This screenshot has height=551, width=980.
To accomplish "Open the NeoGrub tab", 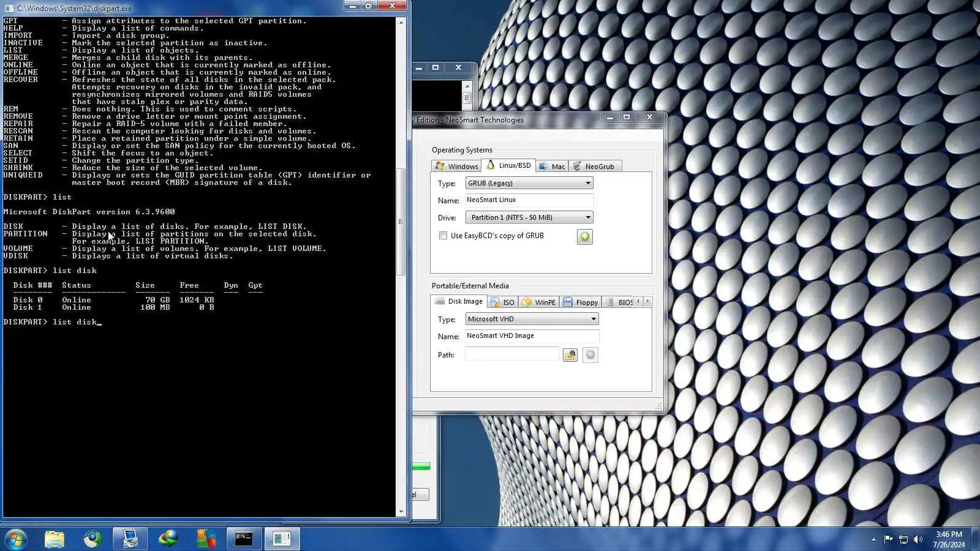I will point(595,167).
